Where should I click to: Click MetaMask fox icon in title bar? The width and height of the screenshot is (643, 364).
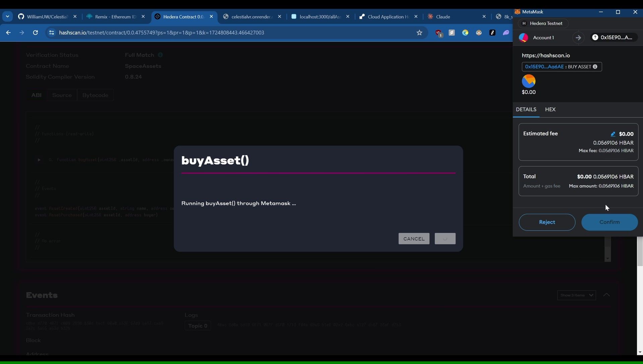(x=517, y=12)
